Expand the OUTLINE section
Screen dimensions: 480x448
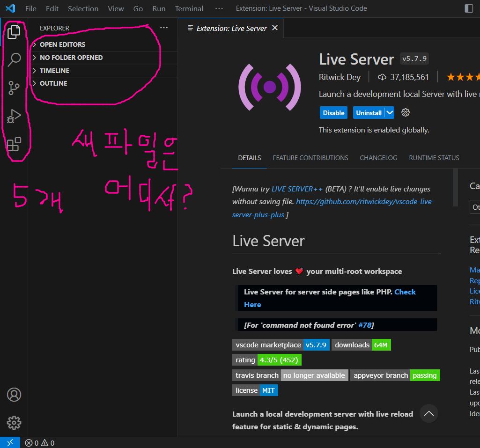pyautogui.click(x=104, y=83)
